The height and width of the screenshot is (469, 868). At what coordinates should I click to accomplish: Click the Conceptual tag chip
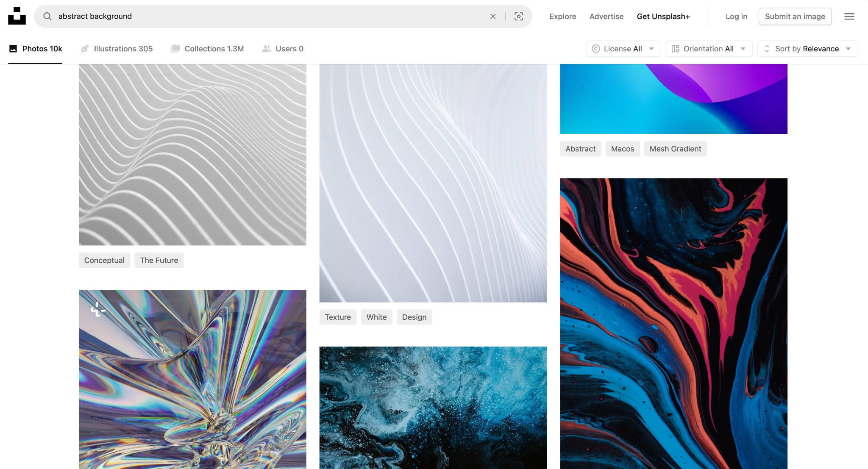(104, 260)
